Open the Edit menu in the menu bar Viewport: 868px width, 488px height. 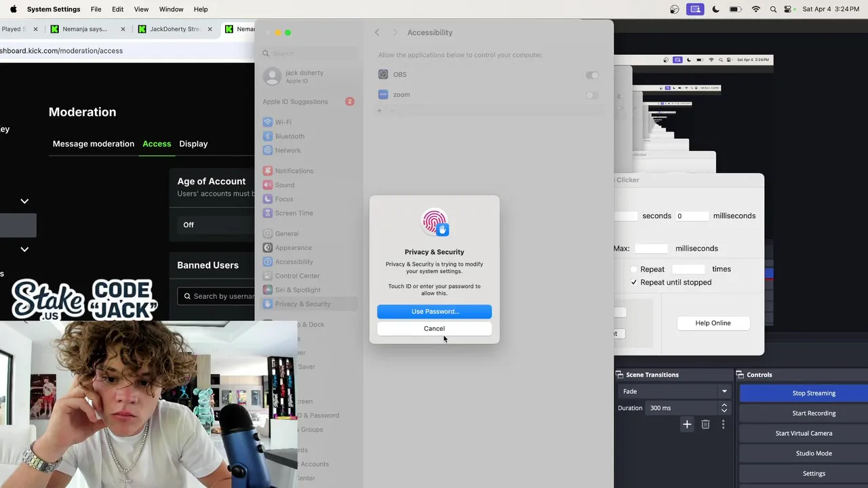click(118, 9)
